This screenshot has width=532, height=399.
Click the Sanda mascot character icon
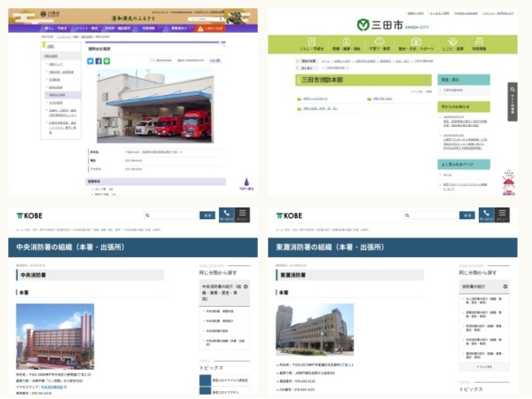[509, 182]
